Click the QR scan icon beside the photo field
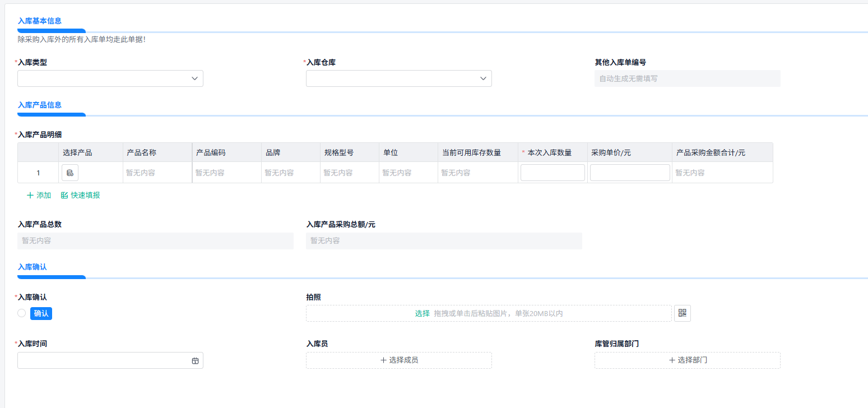The height and width of the screenshot is (408, 868). click(682, 313)
